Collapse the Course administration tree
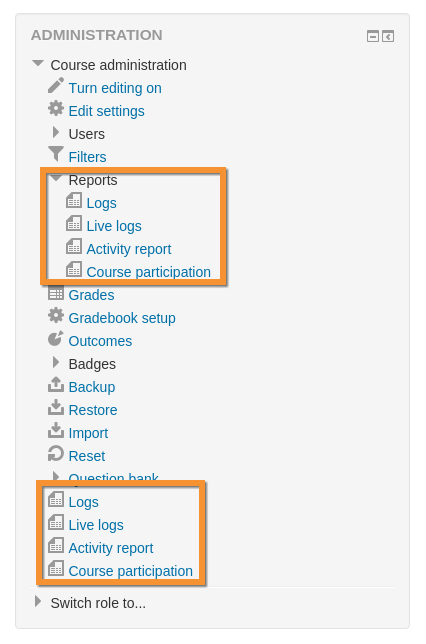 point(38,63)
